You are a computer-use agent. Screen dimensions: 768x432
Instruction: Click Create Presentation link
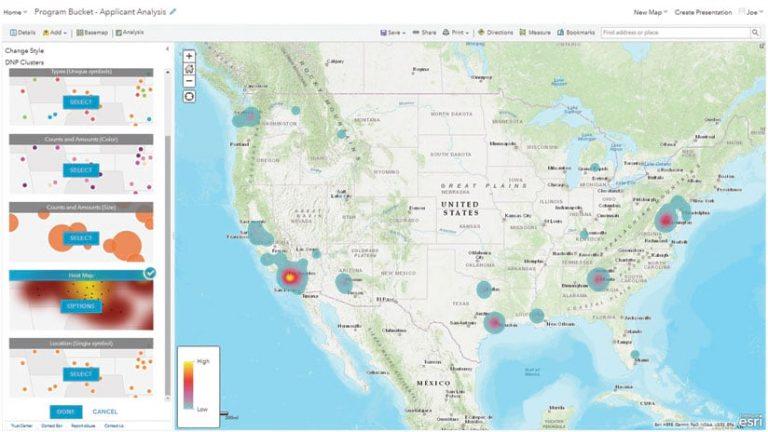(703, 12)
